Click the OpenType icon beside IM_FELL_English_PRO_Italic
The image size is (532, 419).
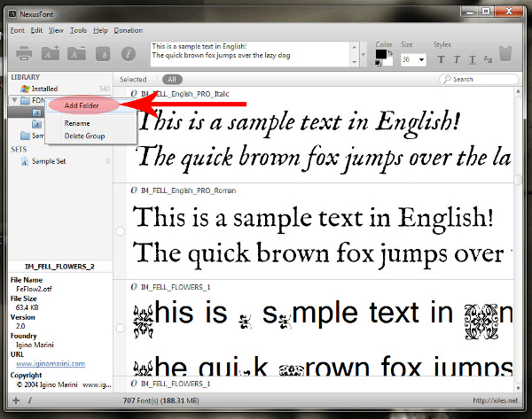[x=134, y=94]
